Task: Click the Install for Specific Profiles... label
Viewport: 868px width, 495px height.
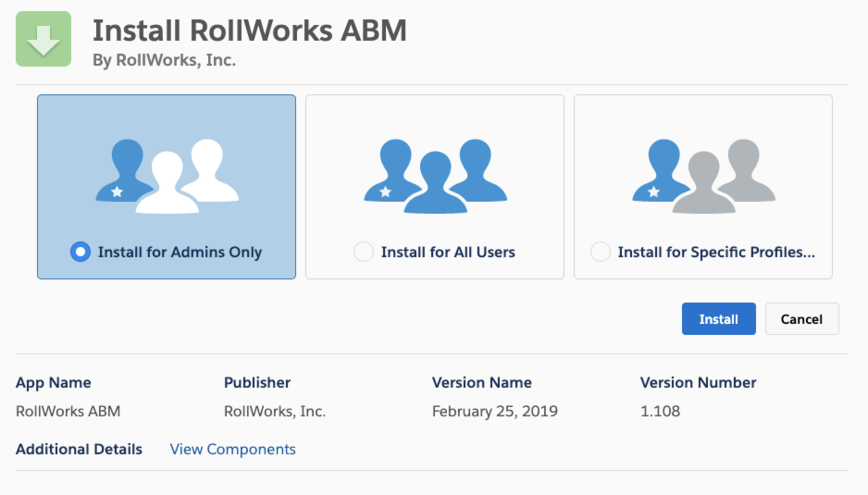Action: 716,252
